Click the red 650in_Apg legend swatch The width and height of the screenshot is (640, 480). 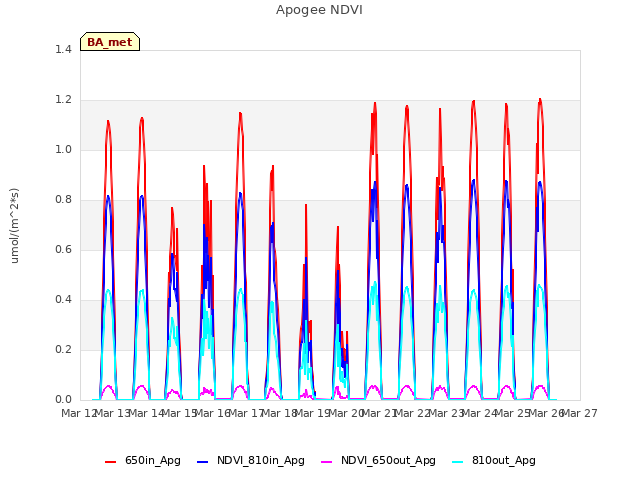coord(110,462)
